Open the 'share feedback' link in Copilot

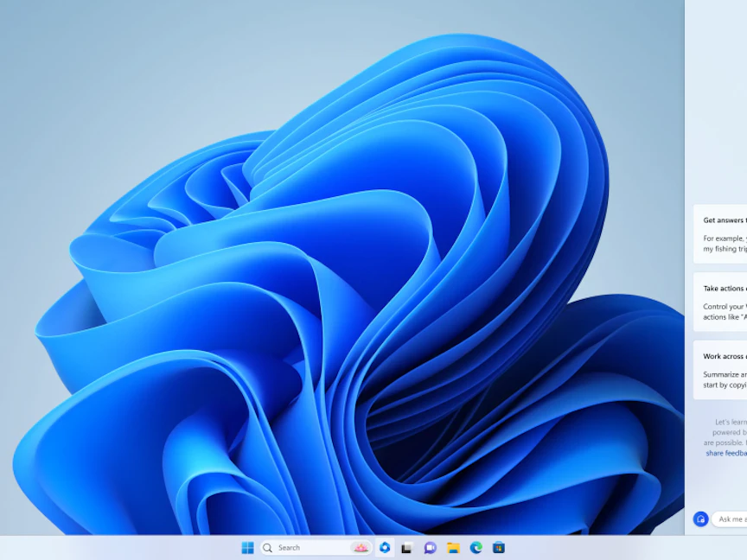point(725,453)
